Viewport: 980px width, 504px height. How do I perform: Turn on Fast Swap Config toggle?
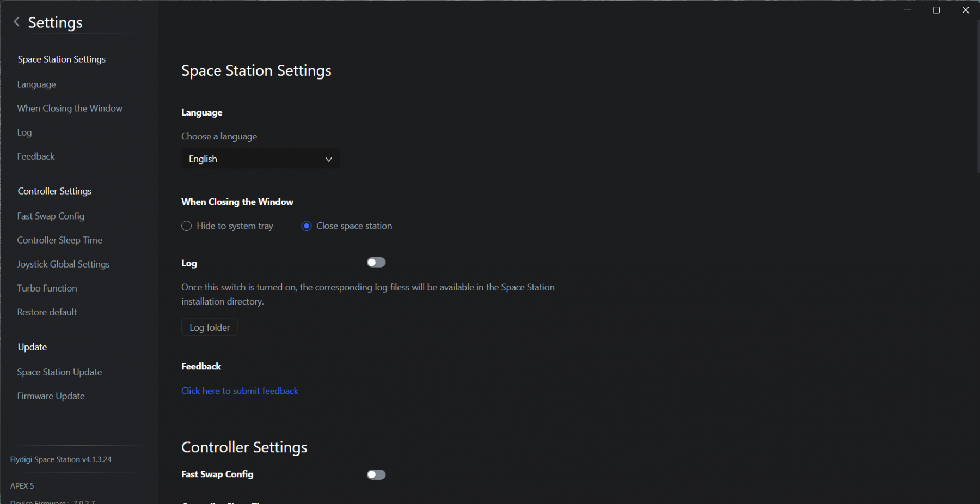click(x=376, y=475)
